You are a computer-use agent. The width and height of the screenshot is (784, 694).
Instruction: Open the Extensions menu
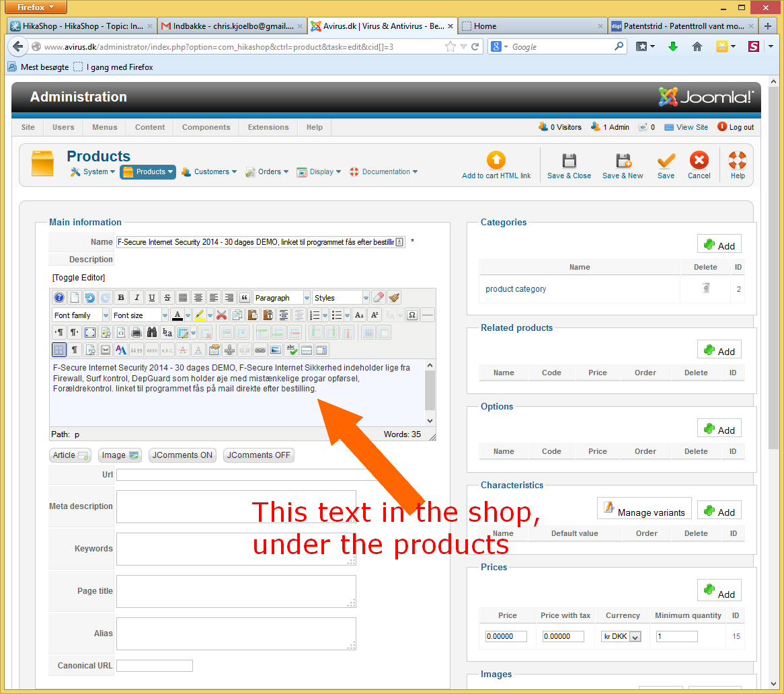click(x=268, y=128)
